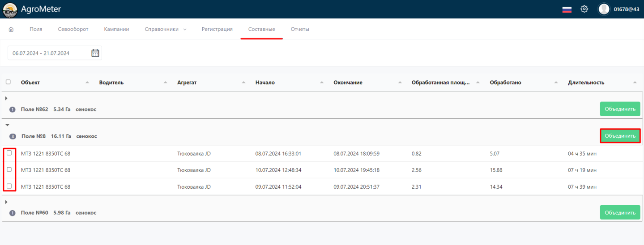Collapse the Поле №8 group
The height and width of the screenshot is (245, 644).
7,125
